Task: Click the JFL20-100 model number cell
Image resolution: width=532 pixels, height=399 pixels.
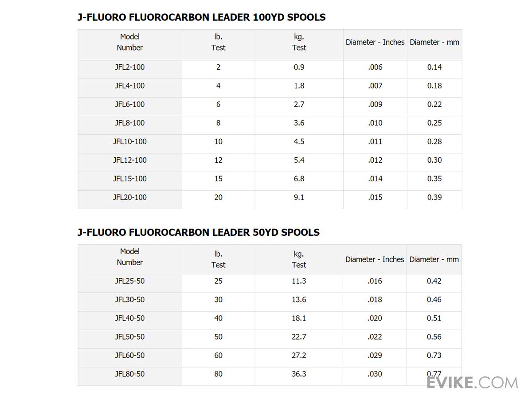Action: click(x=130, y=198)
